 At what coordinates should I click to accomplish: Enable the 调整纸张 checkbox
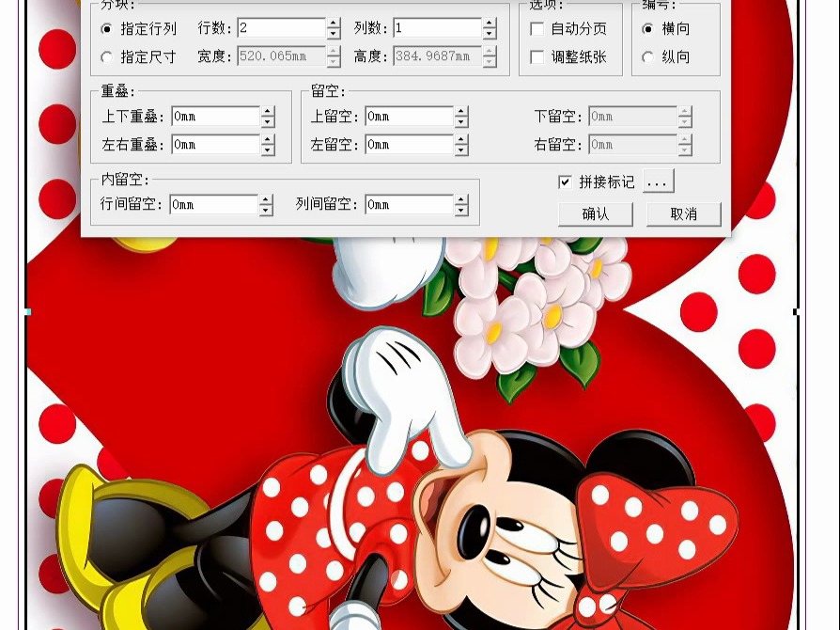(x=537, y=56)
